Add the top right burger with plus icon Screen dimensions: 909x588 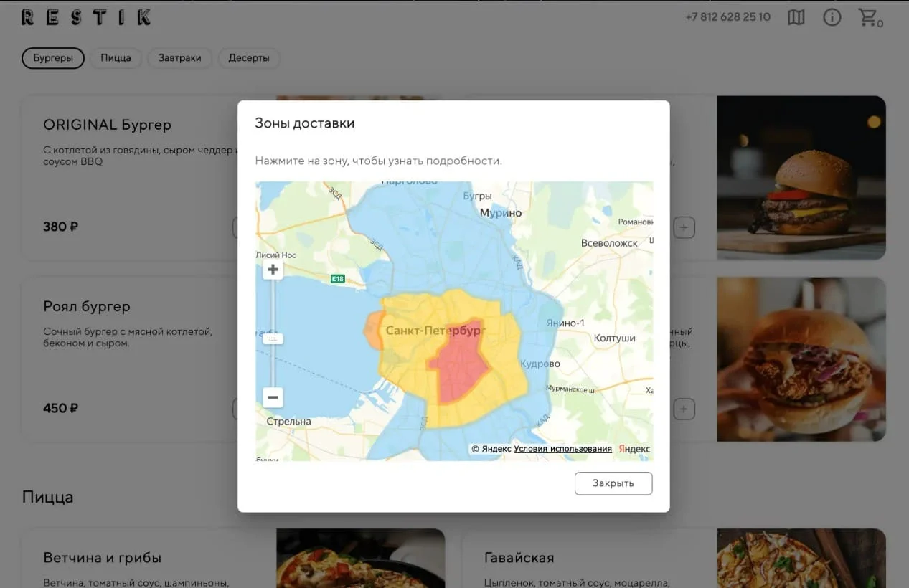point(684,228)
